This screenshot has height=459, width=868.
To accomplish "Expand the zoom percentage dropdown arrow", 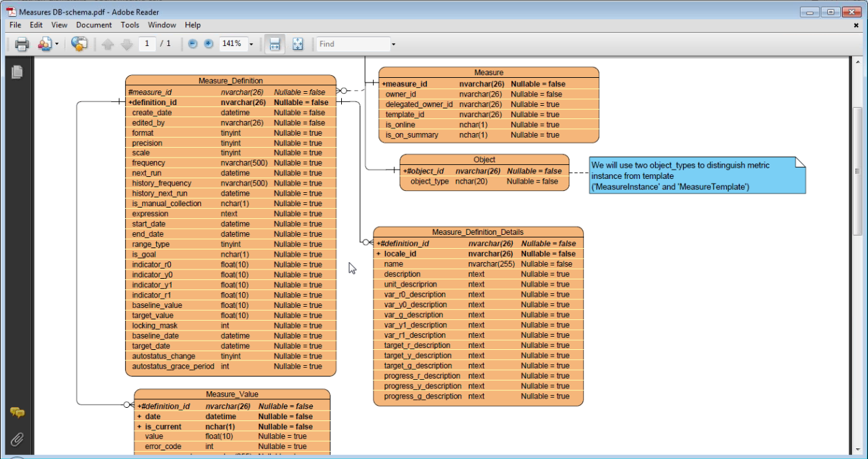I will coord(251,45).
